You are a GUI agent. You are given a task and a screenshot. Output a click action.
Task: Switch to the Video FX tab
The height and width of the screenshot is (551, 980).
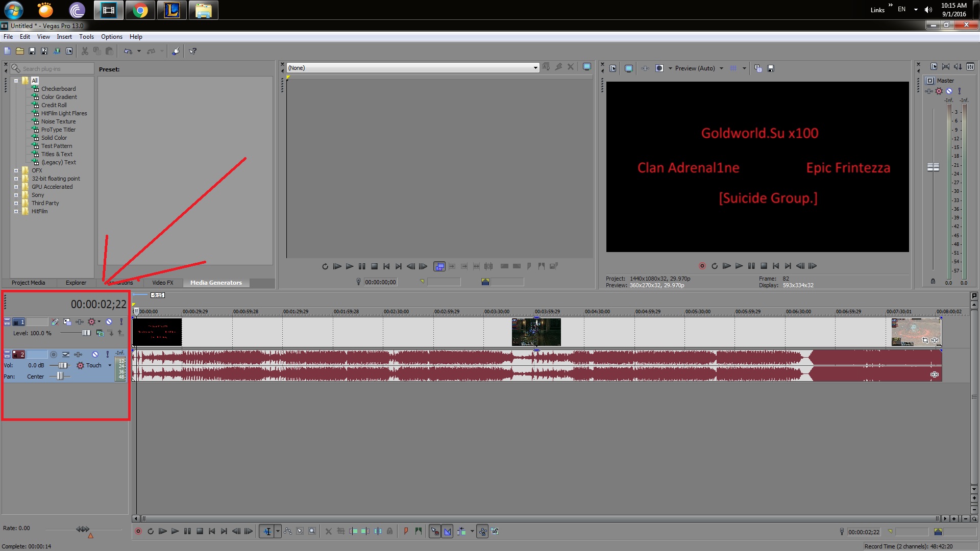click(162, 283)
